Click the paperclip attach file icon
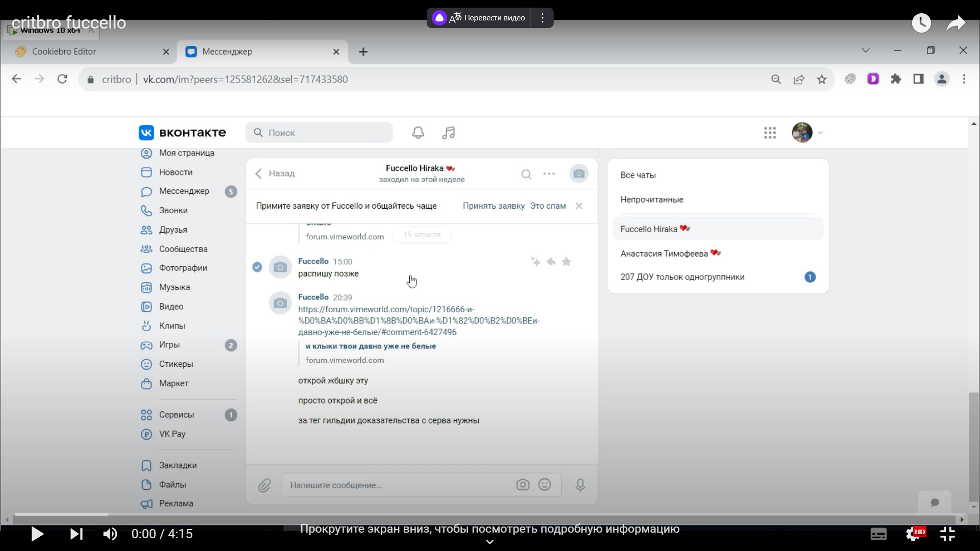Image resolution: width=980 pixels, height=551 pixels. (264, 485)
